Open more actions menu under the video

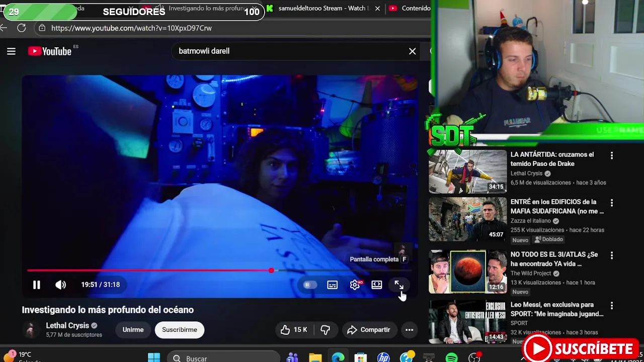click(x=410, y=330)
